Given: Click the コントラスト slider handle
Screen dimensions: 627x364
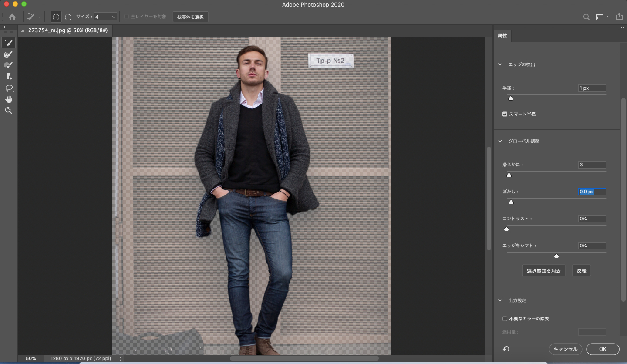Looking at the screenshot, I should tap(506, 229).
